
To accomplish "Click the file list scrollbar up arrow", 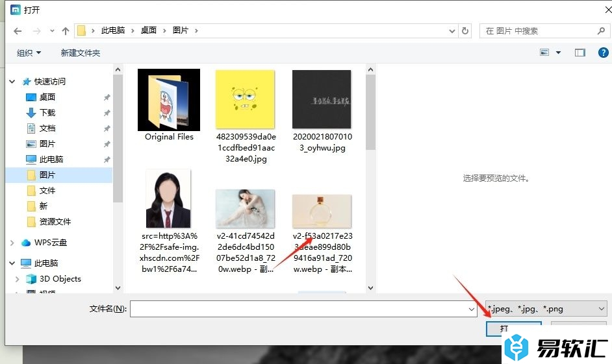I will point(370,70).
